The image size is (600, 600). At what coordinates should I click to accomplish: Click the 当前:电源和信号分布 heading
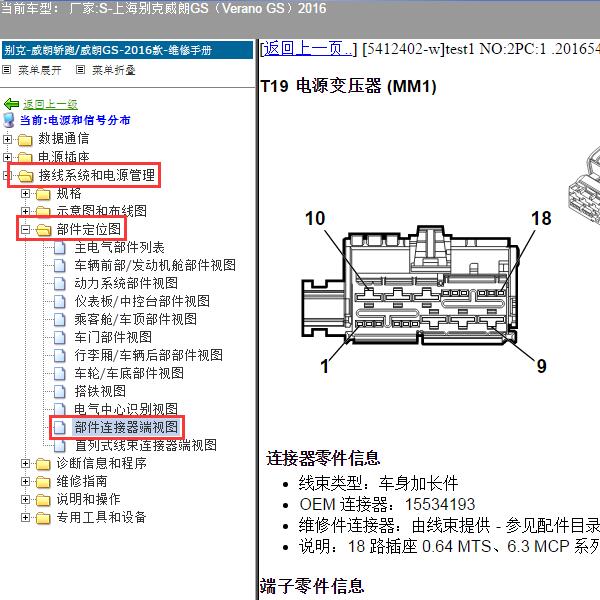(x=75, y=120)
